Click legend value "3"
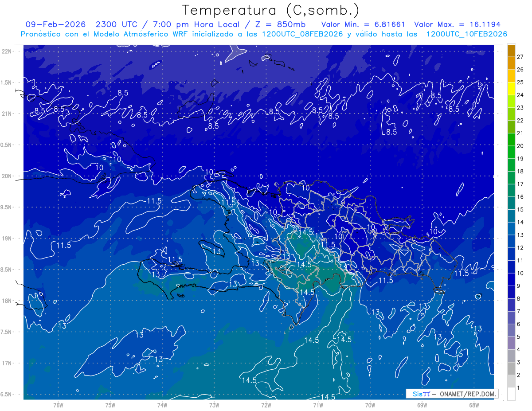Image resolution: width=532 pixels, height=411 pixels. coord(519,362)
